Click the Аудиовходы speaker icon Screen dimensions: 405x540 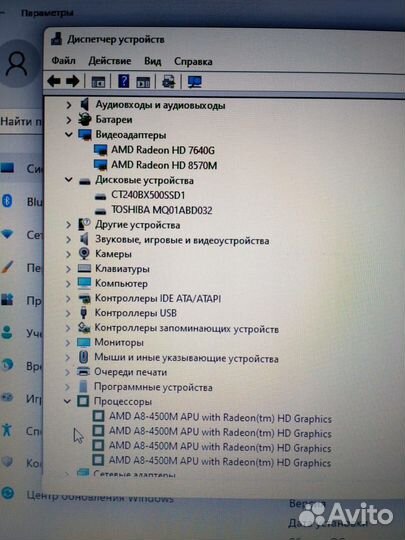tap(84, 104)
